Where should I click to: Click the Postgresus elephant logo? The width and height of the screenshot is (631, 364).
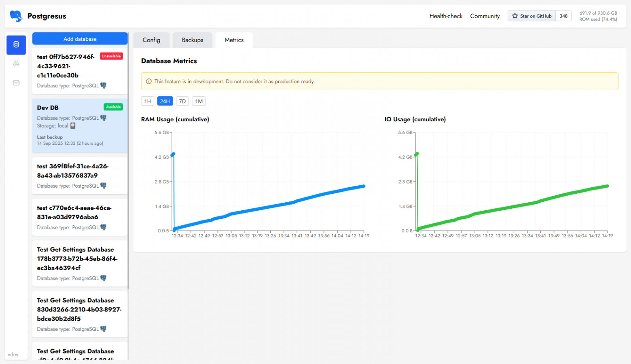[x=16, y=16]
